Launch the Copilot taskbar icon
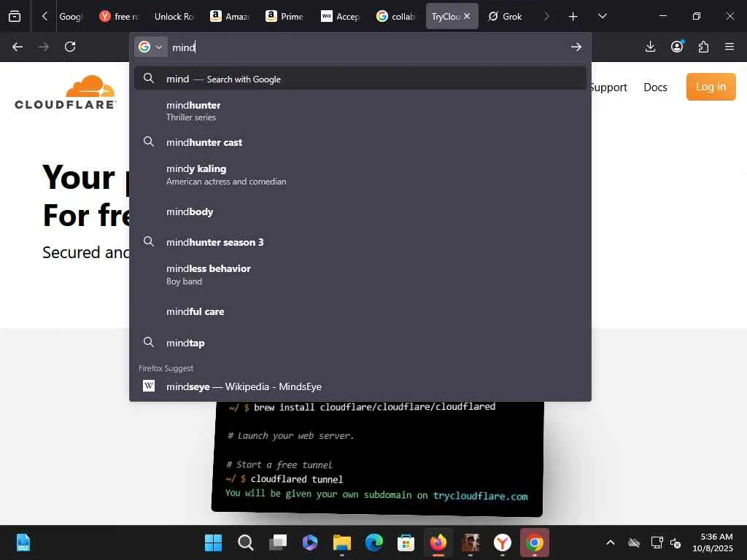The width and height of the screenshot is (747, 560). coord(309,542)
